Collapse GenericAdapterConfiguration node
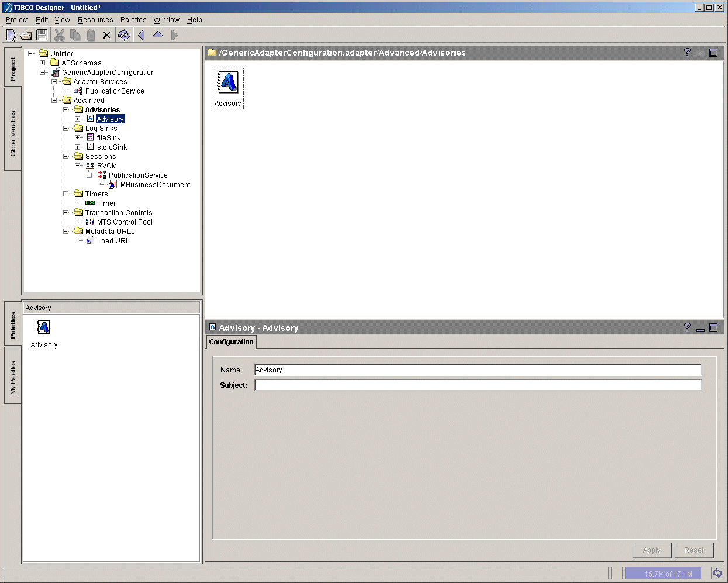This screenshot has height=583, width=728. click(43, 73)
